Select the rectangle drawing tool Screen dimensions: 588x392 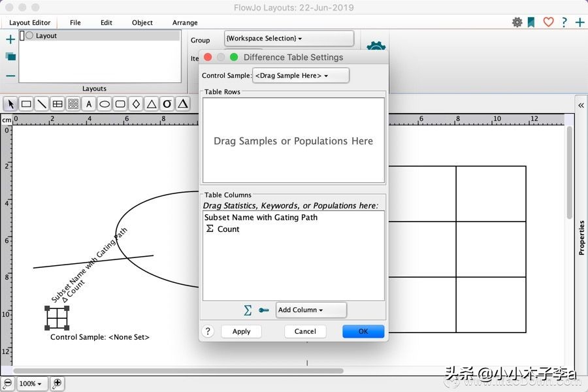coord(26,104)
